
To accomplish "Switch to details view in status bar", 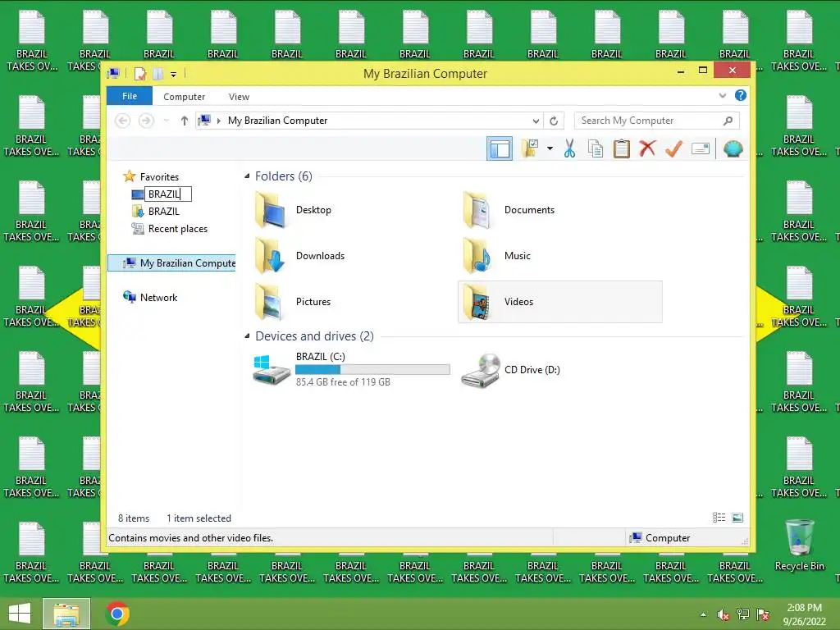I will [719, 518].
